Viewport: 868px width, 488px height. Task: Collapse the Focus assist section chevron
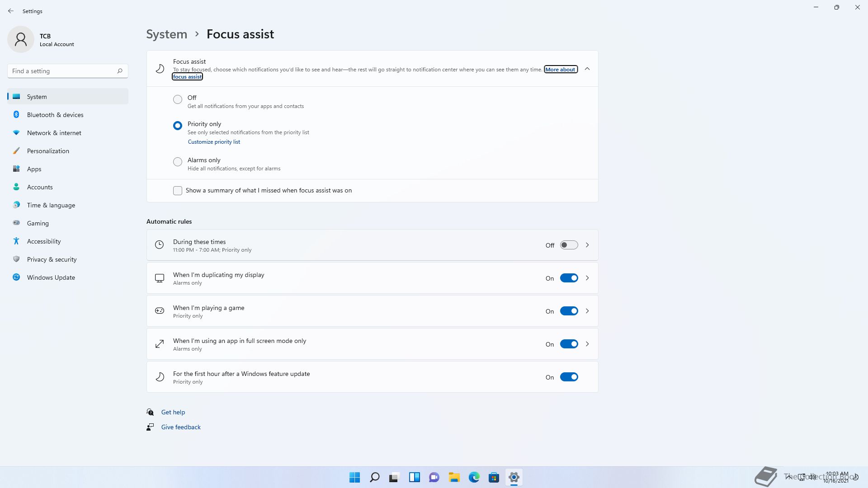(587, 69)
